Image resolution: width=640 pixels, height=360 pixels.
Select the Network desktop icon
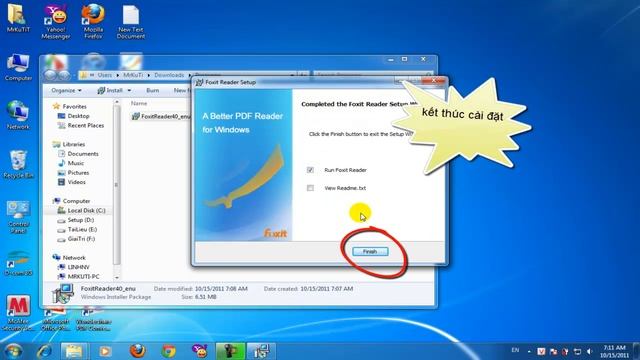pyautogui.click(x=18, y=116)
